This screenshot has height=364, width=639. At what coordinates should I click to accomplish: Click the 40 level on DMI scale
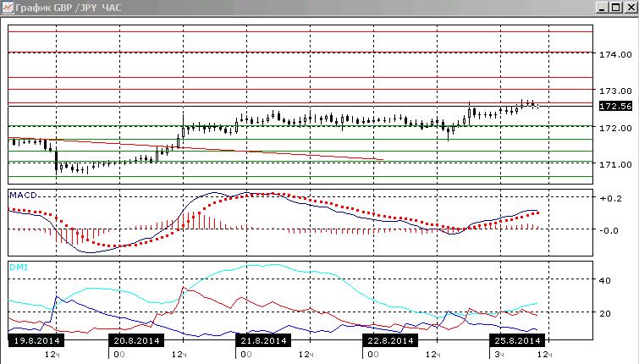pyautogui.click(x=605, y=280)
